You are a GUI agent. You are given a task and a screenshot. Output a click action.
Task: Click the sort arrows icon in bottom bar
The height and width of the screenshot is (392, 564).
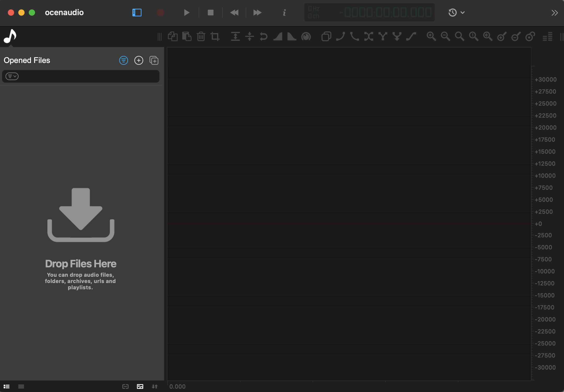pos(155,387)
